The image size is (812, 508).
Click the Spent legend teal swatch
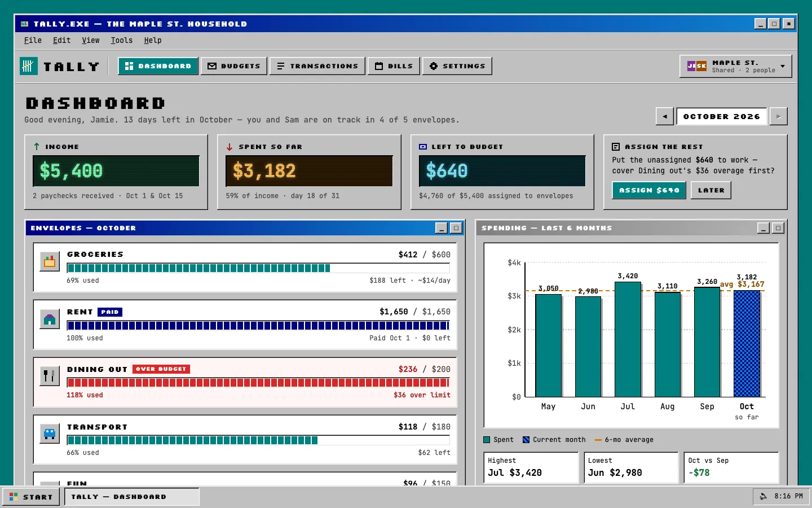click(487, 440)
